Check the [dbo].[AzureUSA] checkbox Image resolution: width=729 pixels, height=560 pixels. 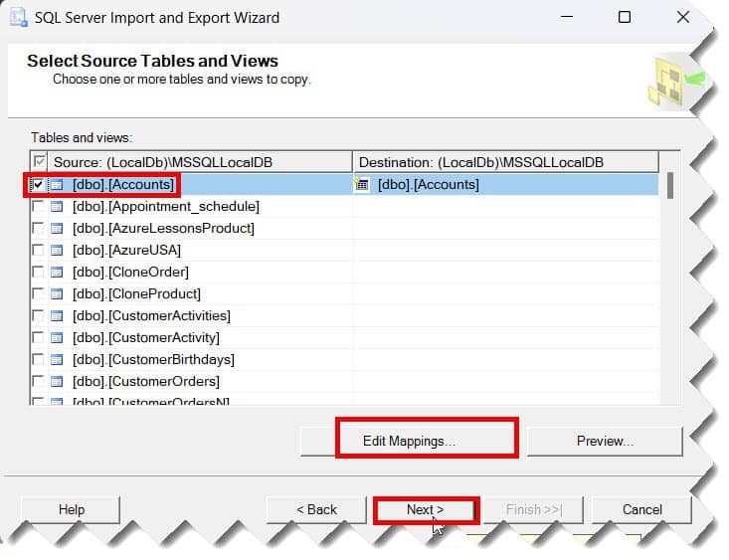[x=38, y=251]
